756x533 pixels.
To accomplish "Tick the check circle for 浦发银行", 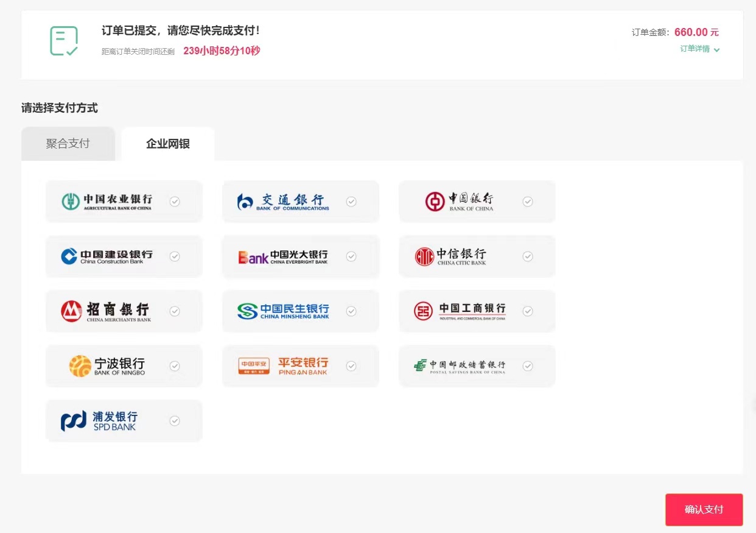I will (x=175, y=421).
